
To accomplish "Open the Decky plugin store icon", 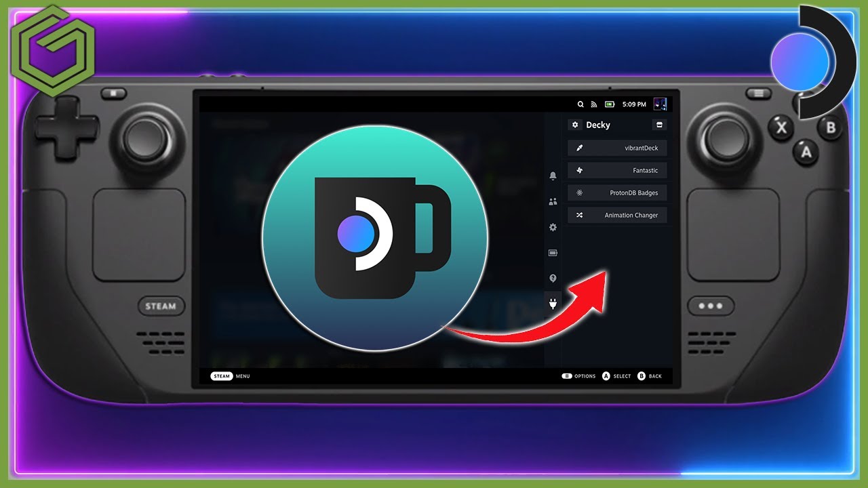I will click(x=659, y=125).
